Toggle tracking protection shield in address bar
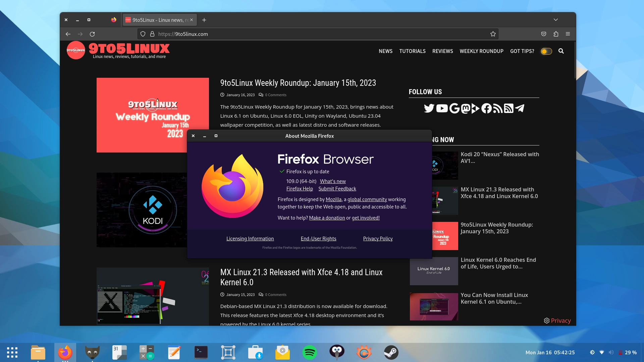 tap(143, 34)
